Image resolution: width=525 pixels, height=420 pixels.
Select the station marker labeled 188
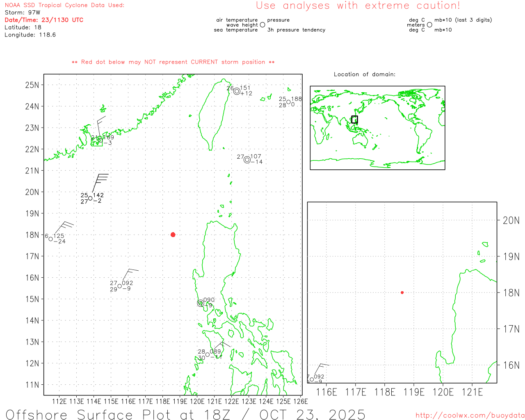[x=288, y=102]
